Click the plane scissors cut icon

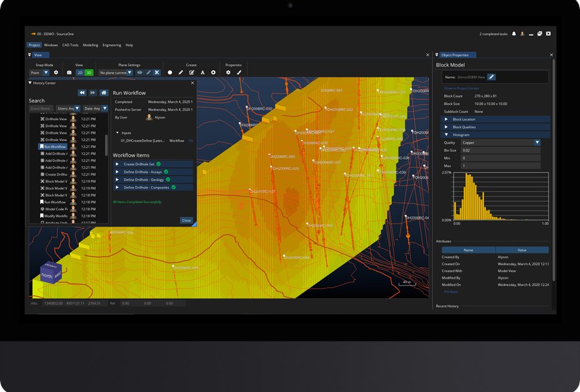(157, 72)
